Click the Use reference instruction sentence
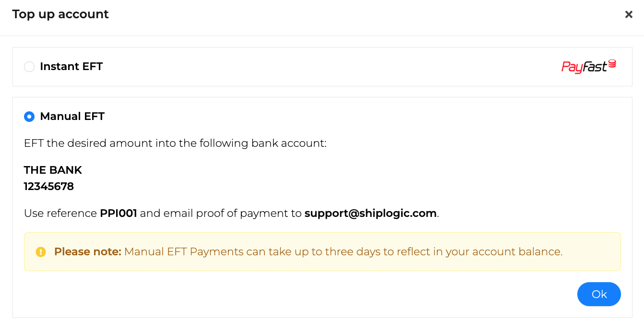The height and width of the screenshot is (334, 644). click(x=232, y=213)
